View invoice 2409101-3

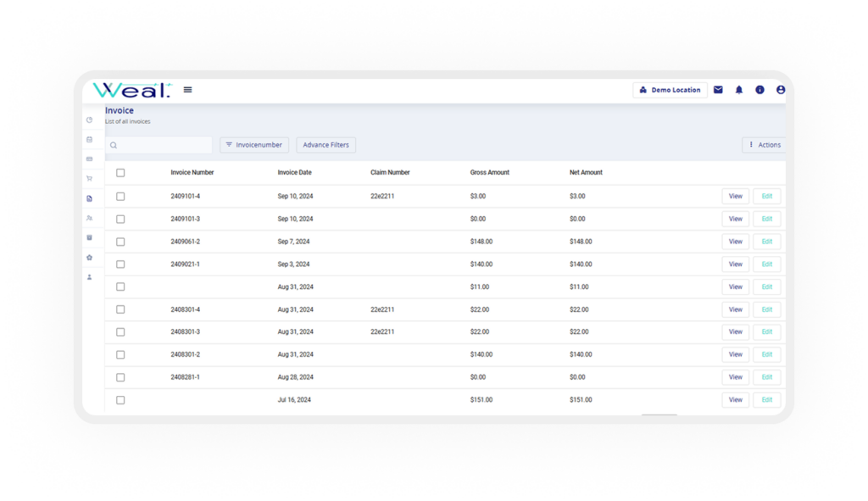[x=735, y=220]
